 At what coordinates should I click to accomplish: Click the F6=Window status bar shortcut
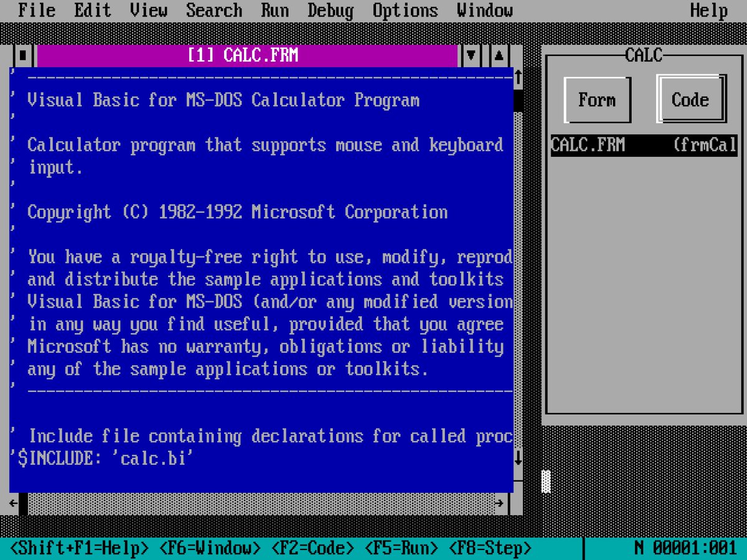(210, 548)
